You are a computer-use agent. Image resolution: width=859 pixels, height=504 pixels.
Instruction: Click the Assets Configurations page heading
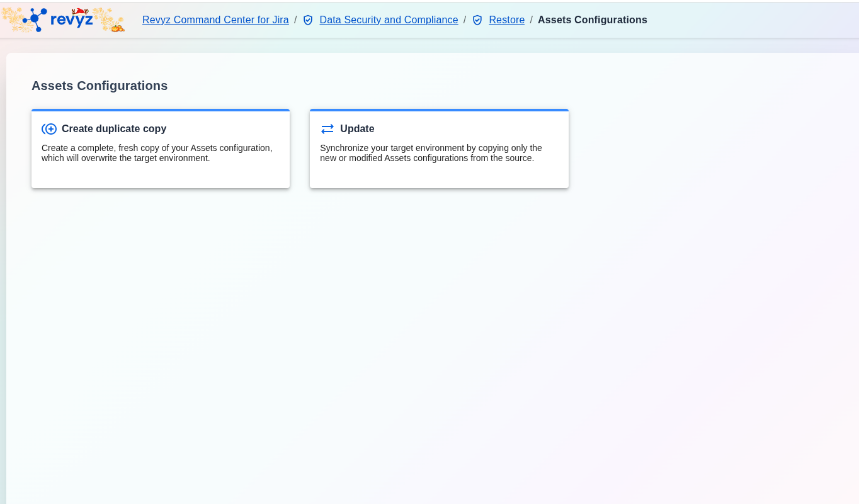(100, 86)
